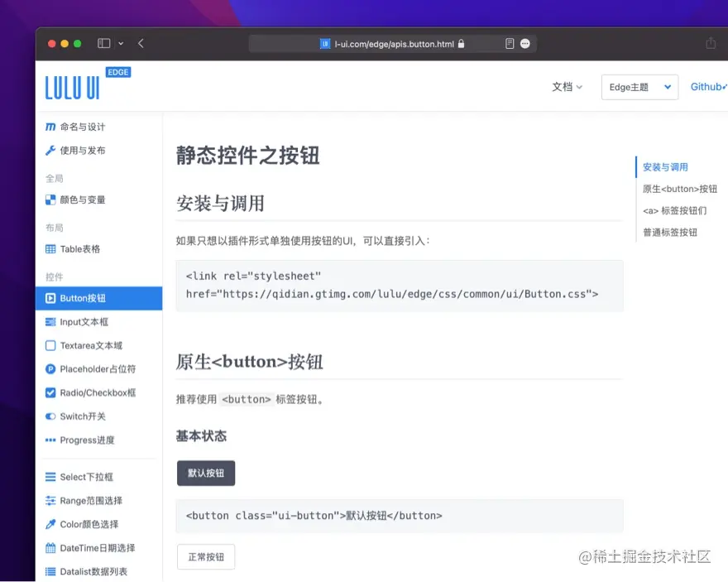
Task: Select the 使用与发布 navigation item
Action: tap(83, 150)
